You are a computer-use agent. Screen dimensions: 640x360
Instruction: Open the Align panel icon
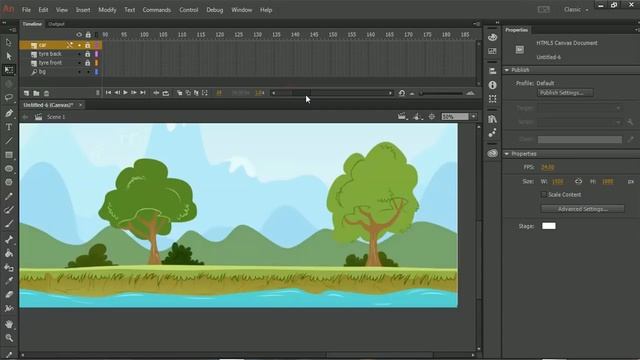coord(493,71)
